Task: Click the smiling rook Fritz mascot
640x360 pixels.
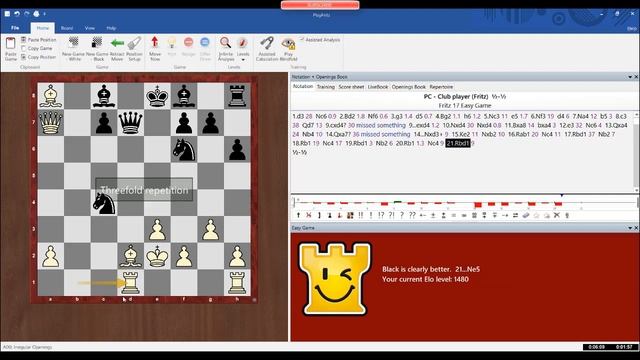Action: click(x=334, y=278)
